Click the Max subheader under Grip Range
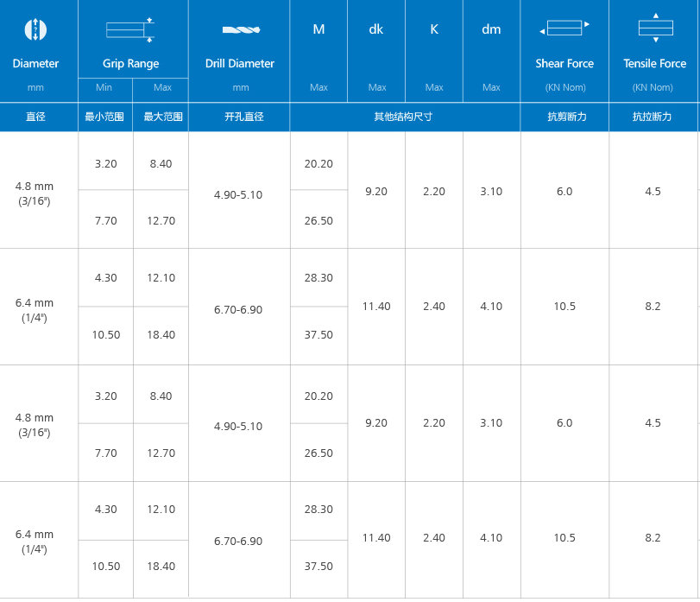 (162, 87)
